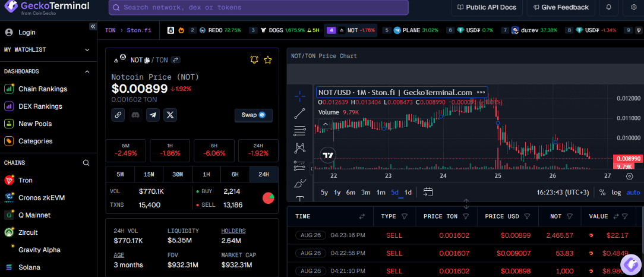The height and width of the screenshot is (277, 644).
Task: Open the TYPE column filter
Action: [x=405, y=216]
